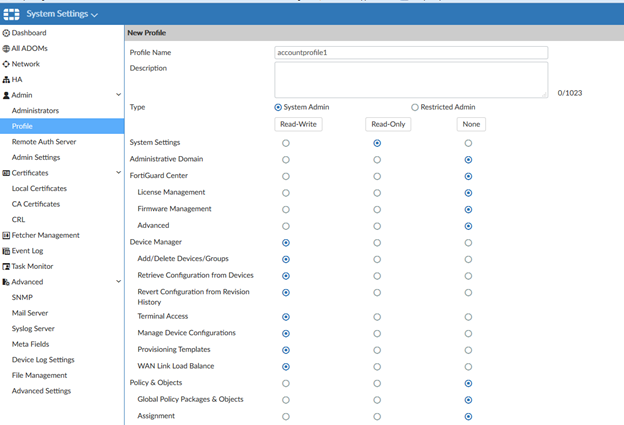Select the Restricted Admin type option
The height and width of the screenshot is (425, 624).
(415, 107)
